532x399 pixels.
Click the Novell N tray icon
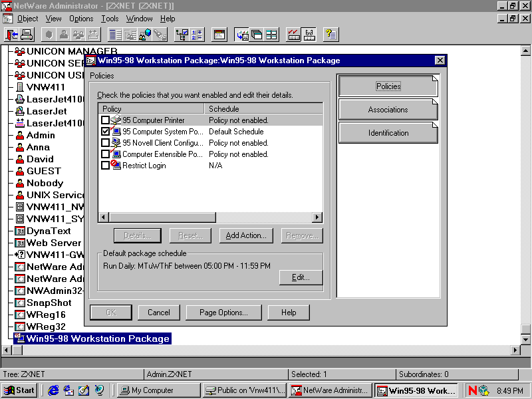[x=472, y=390]
